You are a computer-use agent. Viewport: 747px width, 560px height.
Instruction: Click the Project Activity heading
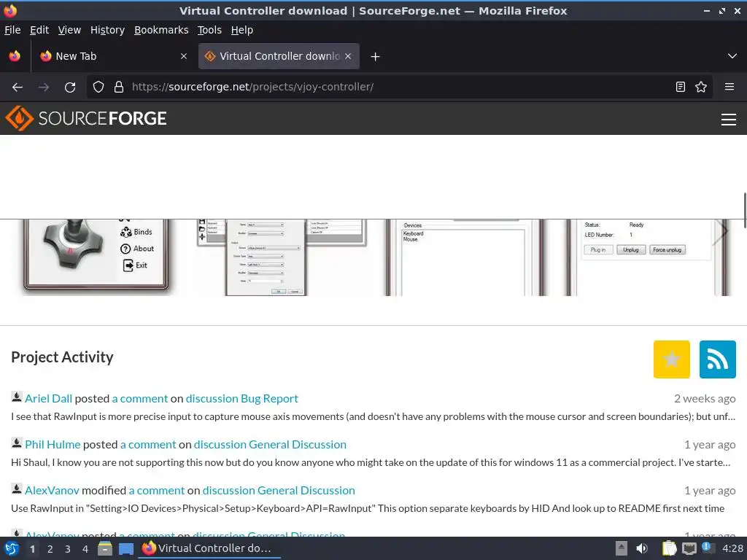click(x=62, y=357)
